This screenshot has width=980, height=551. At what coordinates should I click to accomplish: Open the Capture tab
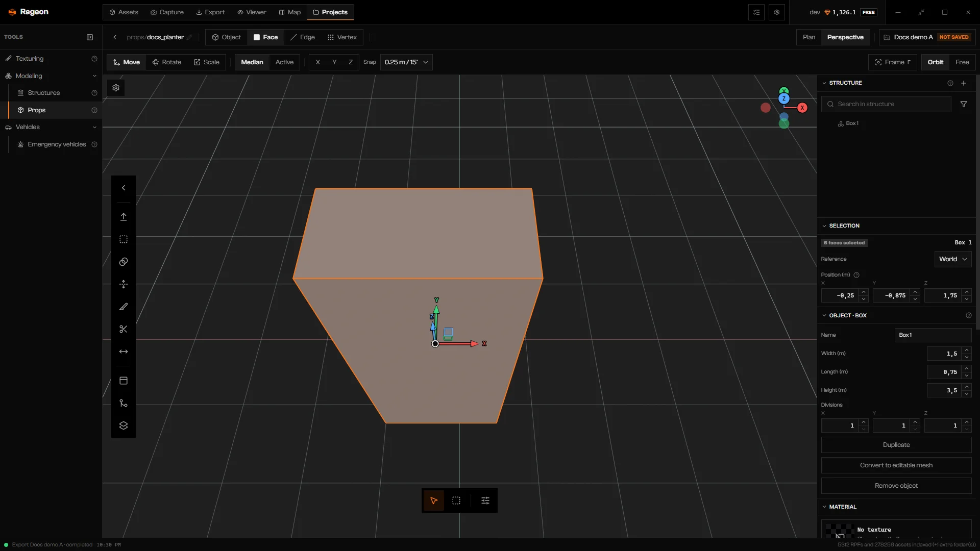click(167, 12)
